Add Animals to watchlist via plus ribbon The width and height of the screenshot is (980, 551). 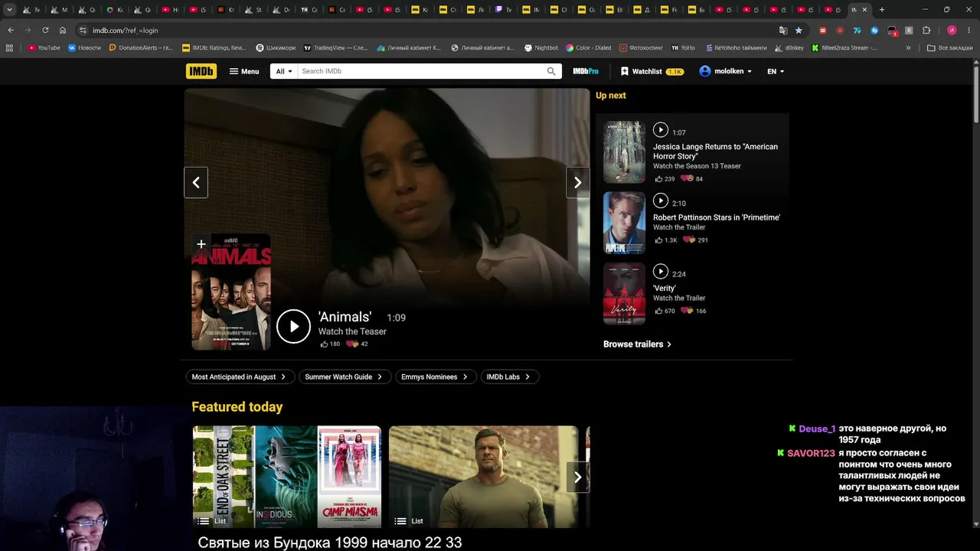201,244
